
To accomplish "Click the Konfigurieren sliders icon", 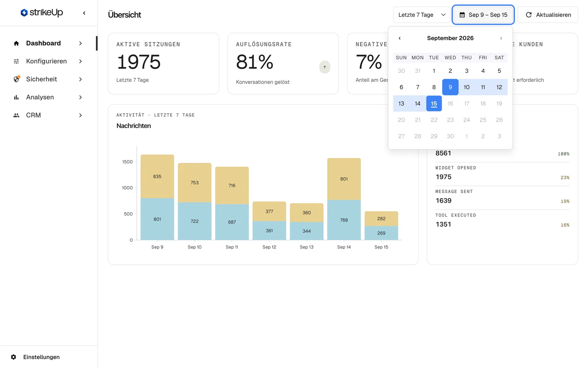I will tap(16, 61).
